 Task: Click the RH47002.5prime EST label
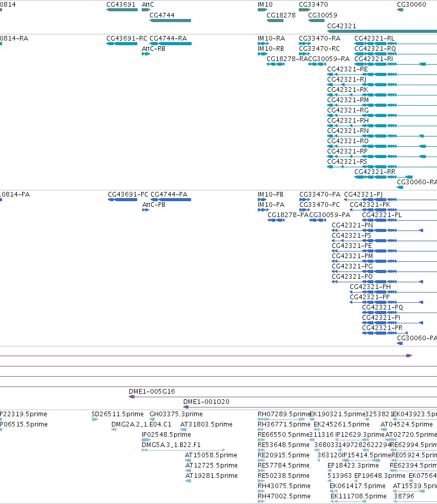284,496
